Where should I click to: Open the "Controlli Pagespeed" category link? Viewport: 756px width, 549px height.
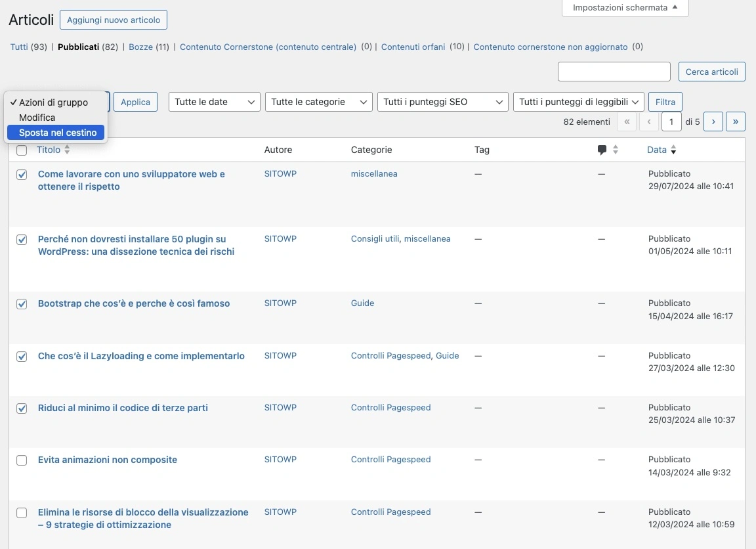390,407
